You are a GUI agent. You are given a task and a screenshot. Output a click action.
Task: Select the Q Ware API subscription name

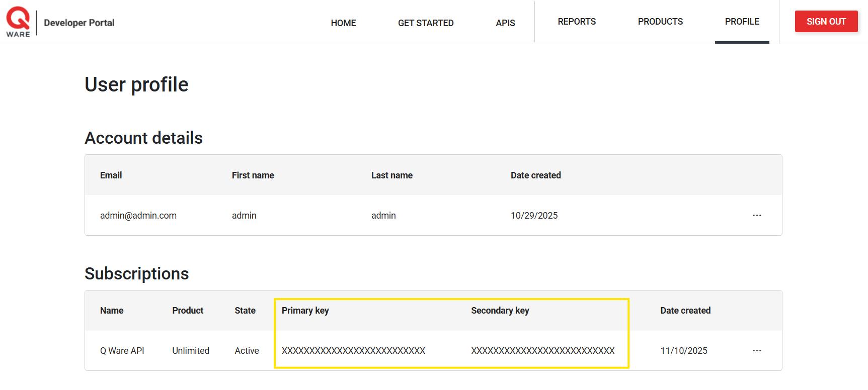point(122,350)
